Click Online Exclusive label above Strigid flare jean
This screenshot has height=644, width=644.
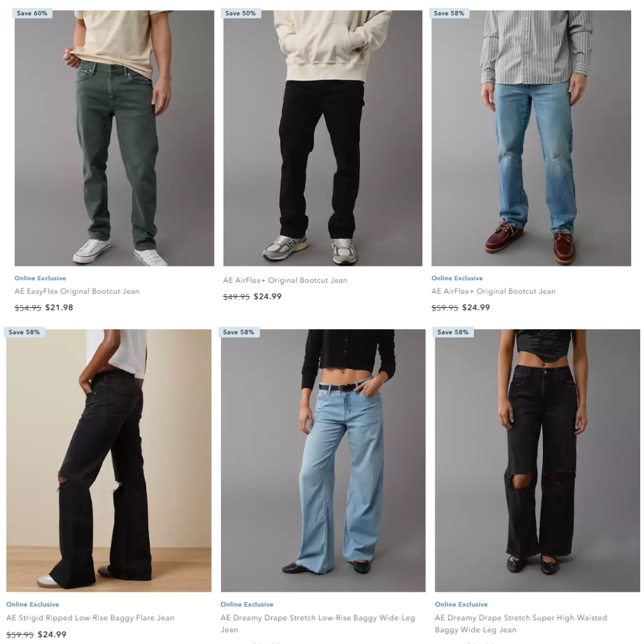pyautogui.click(x=32, y=605)
